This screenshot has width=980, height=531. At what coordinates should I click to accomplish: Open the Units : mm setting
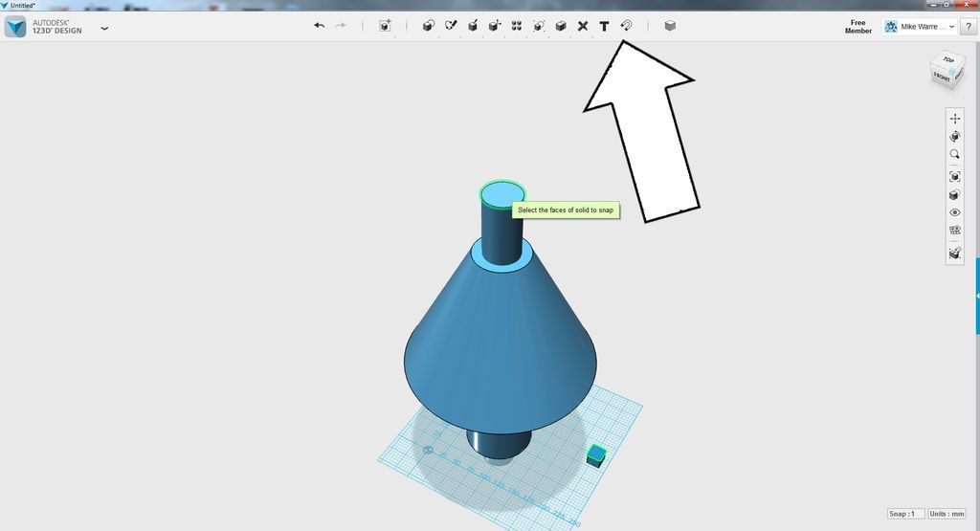point(947,514)
